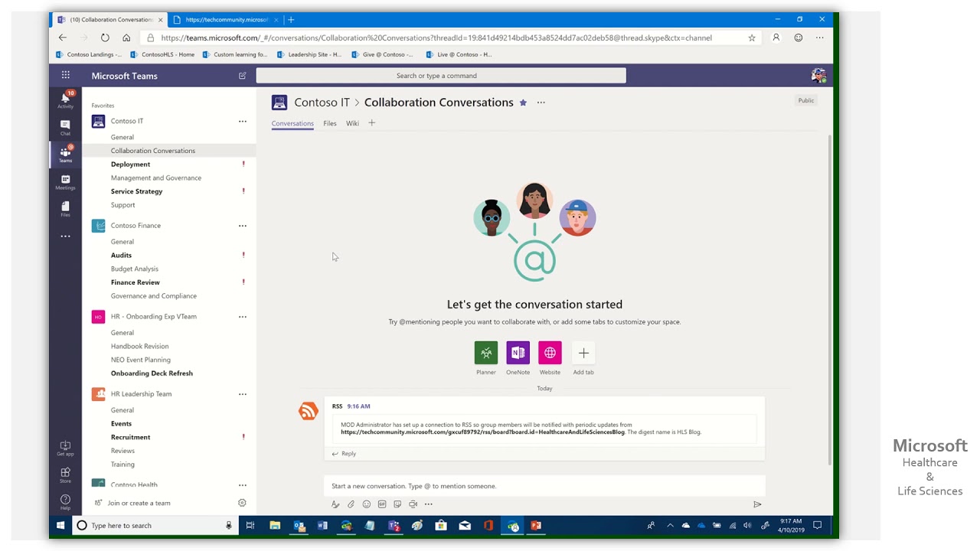980x551 pixels.
Task: Show hidden system tray icons
Action: (x=670, y=526)
